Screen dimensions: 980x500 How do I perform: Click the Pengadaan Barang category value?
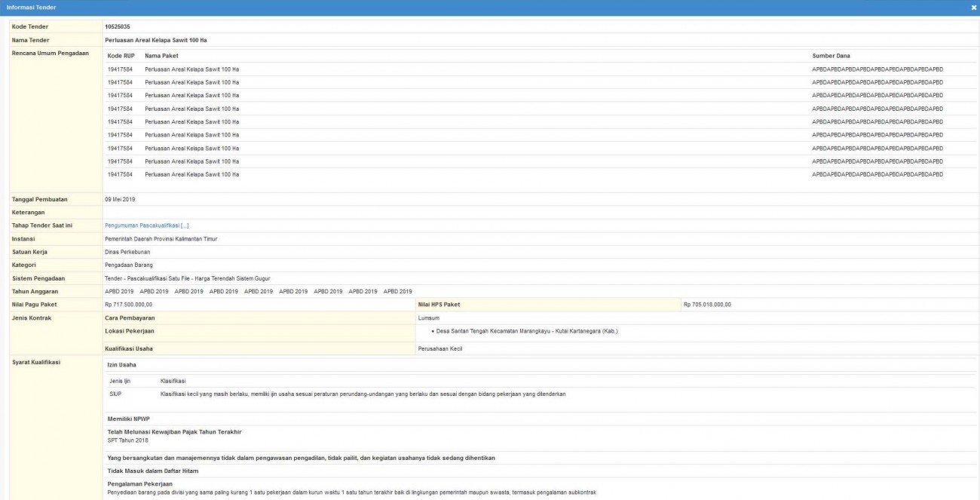[128, 265]
